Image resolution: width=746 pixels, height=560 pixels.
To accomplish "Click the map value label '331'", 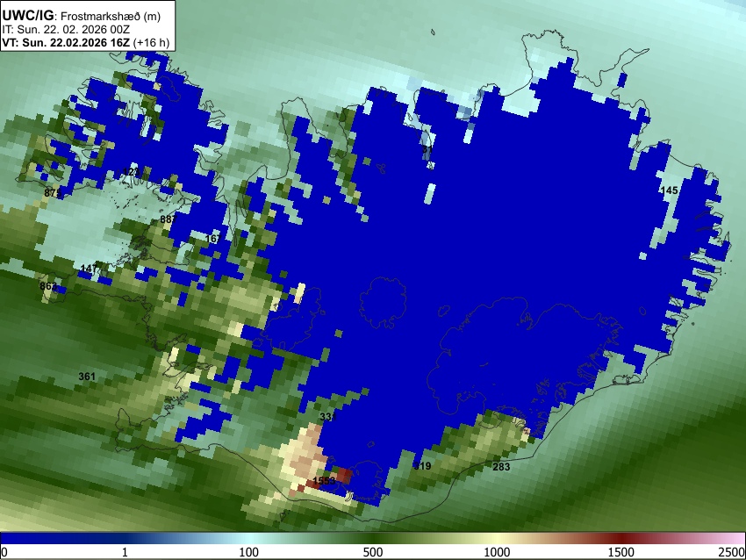I will (328, 417).
